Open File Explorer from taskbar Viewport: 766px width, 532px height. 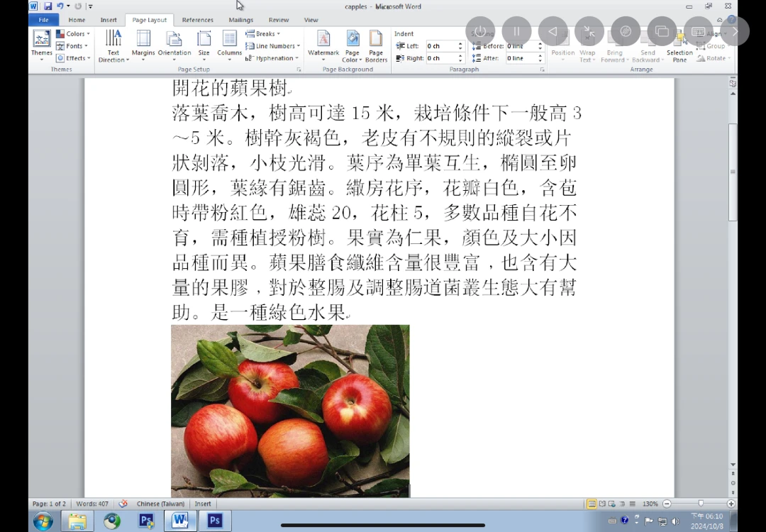point(77,521)
